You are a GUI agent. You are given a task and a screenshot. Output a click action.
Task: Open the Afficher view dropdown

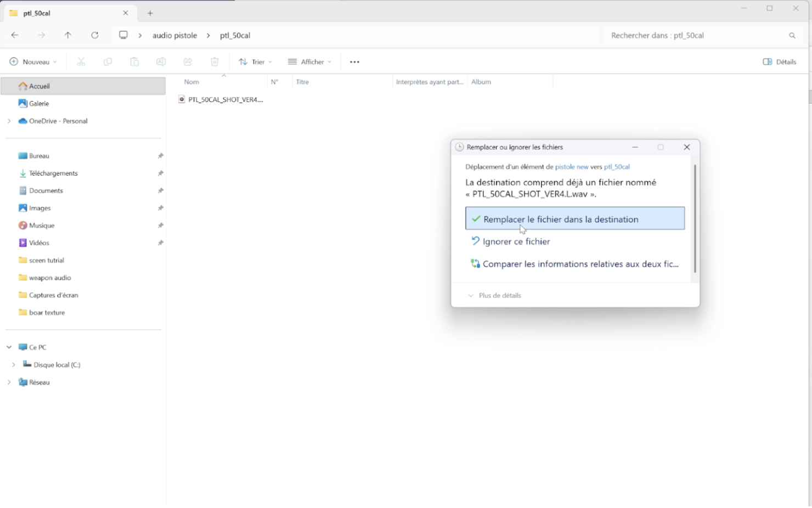(309, 62)
